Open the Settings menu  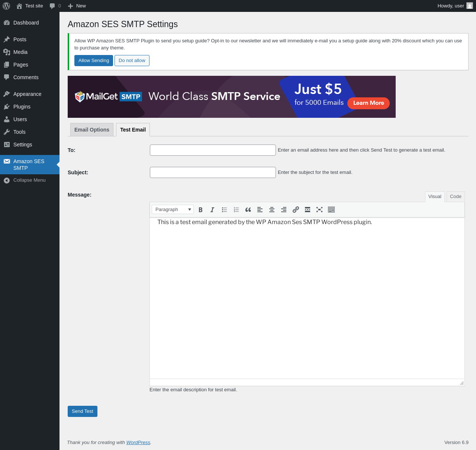click(30, 145)
